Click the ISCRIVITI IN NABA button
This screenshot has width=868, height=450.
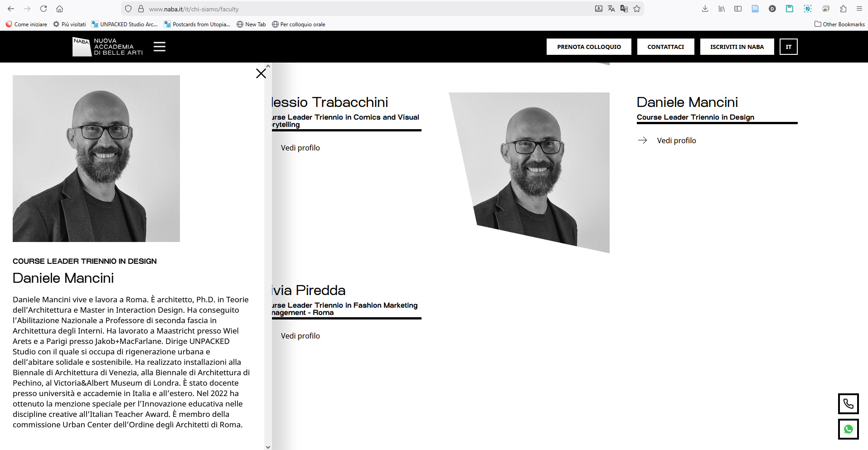coord(737,47)
